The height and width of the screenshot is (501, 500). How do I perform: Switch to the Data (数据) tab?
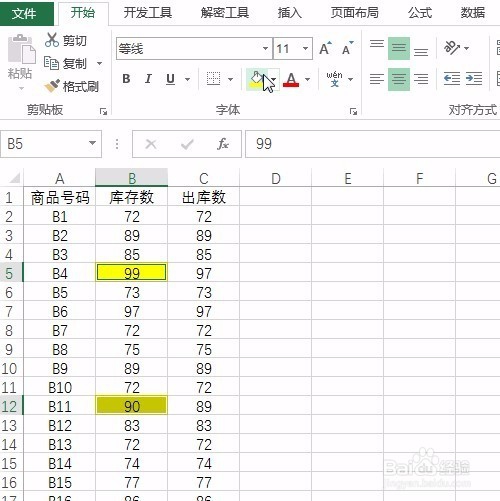point(473,13)
